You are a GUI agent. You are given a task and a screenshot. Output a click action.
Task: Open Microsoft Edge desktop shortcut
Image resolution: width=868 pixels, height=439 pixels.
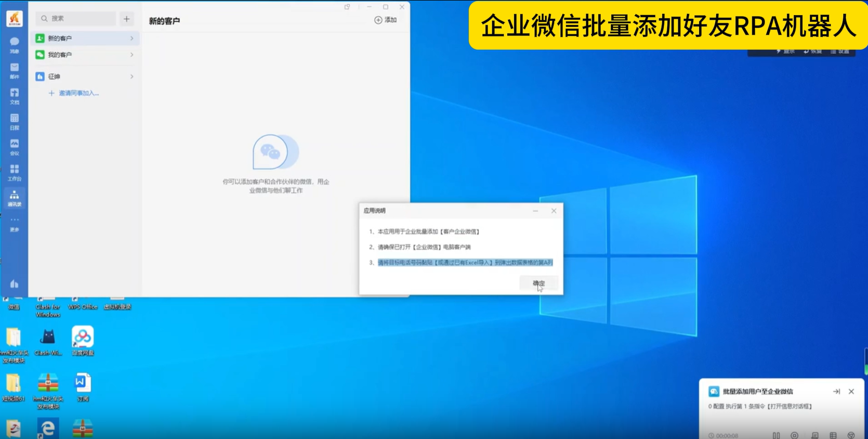click(x=48, y=428)
